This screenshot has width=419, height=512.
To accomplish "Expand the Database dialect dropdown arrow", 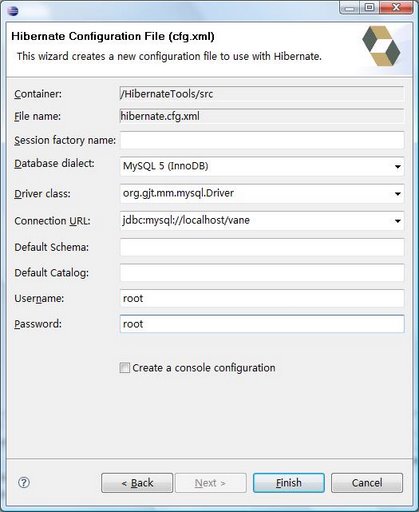I will tap(398, 166).
